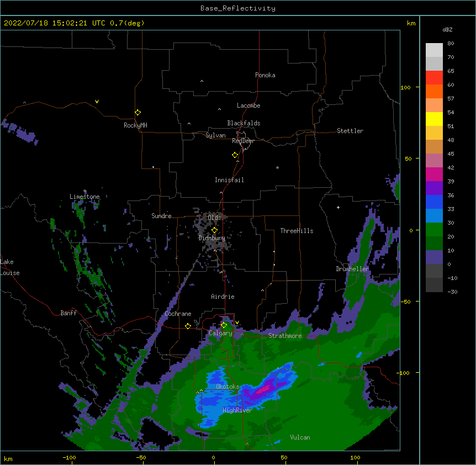Viewport: 476px width, 465px height.
Task: Click the magenta 42 dBZ legend color
Action: [x=434, y=174]
